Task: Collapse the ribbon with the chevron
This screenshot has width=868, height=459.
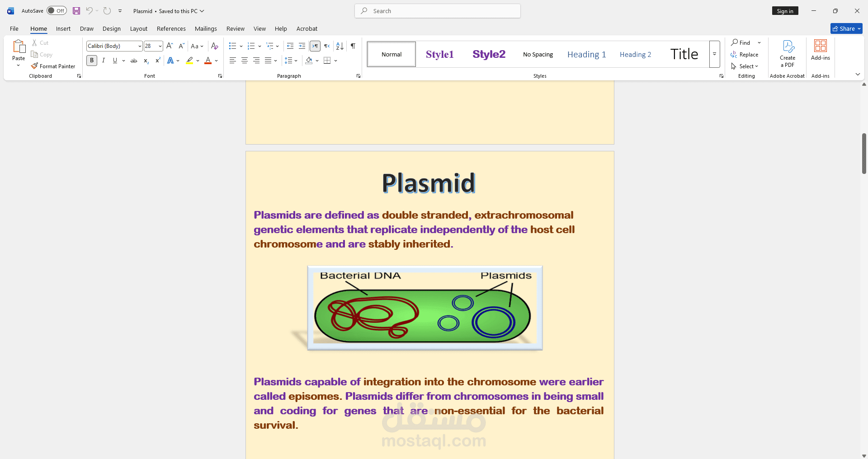Action: [858, 74]
